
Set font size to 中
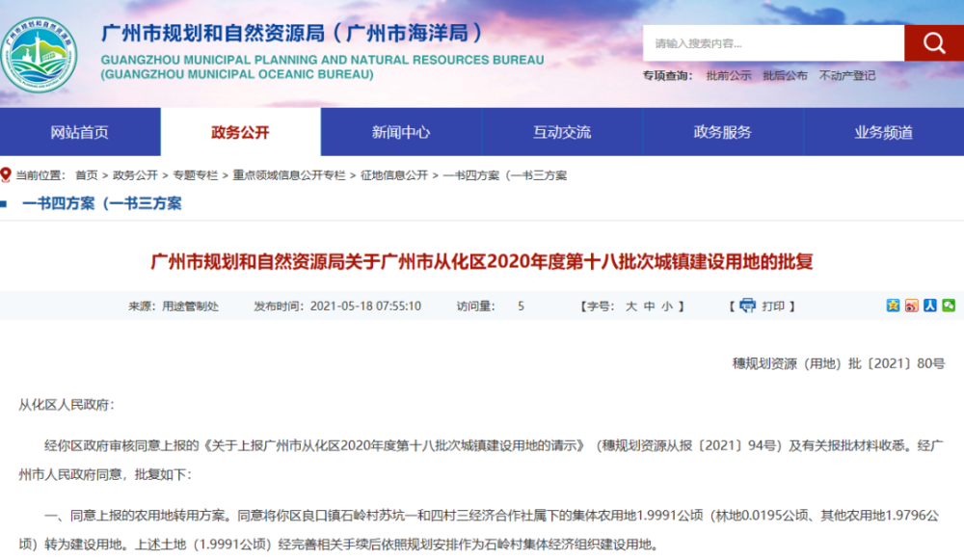point(649,307)
